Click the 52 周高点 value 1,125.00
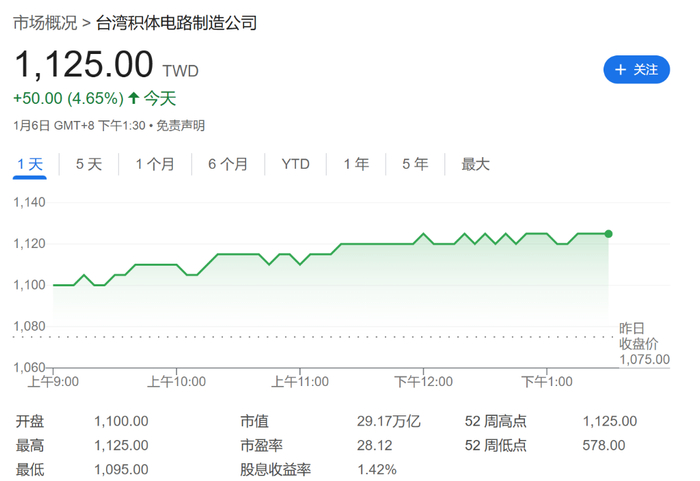This screenshot has width=700, height=481. tap(610, 421)
